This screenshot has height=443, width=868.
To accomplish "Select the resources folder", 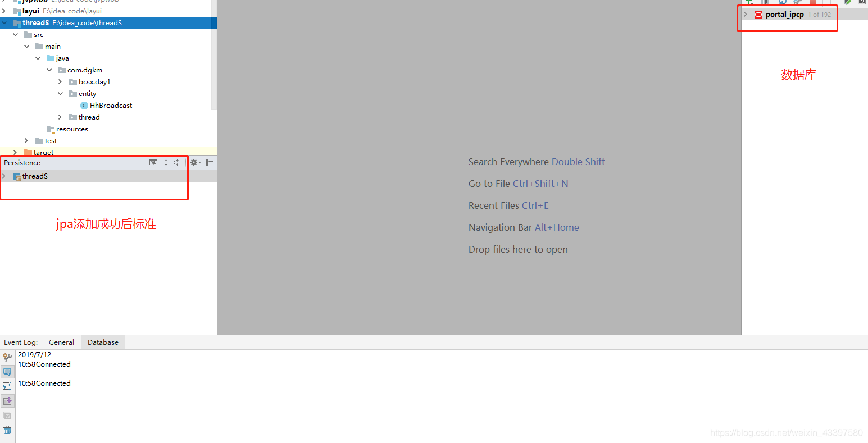I will (x=72, y=129).
